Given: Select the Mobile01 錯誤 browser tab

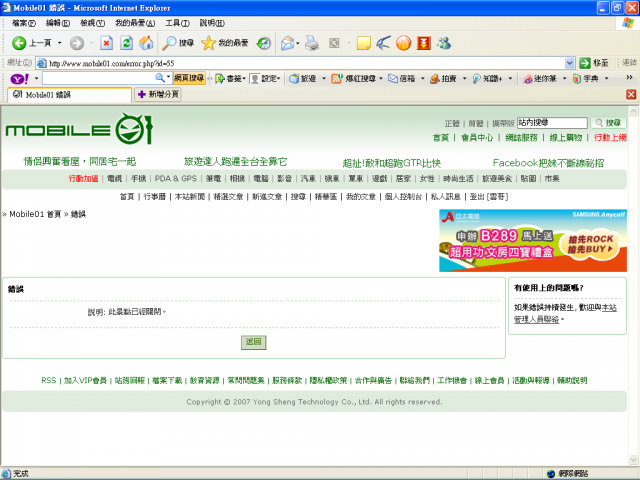Looking at the screenshot, I should [x=69, y=95].
